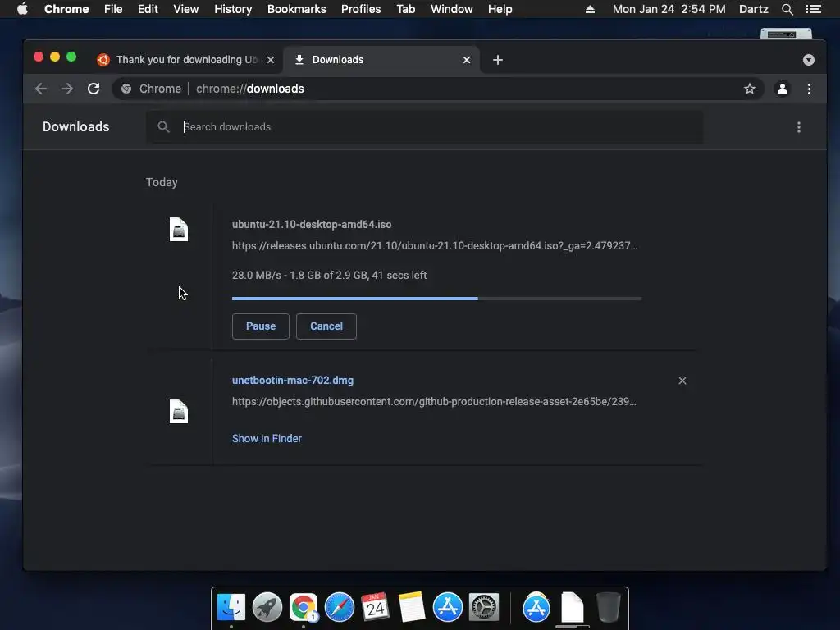The width and height of the screenshot is (840, 630).
Task: Click the ubuntu download progress bar
Action: (x=436, y=299)
